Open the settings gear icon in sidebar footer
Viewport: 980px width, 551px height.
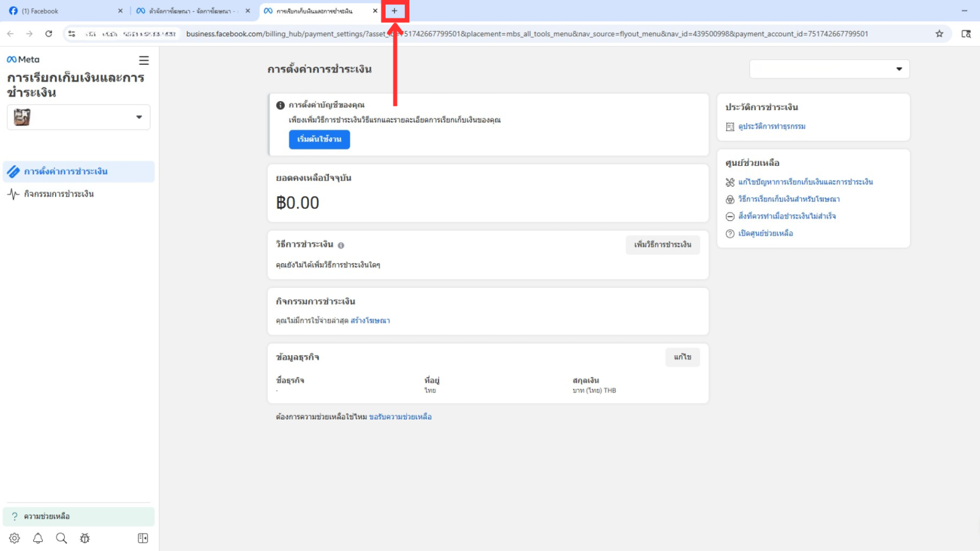[15, 538]
